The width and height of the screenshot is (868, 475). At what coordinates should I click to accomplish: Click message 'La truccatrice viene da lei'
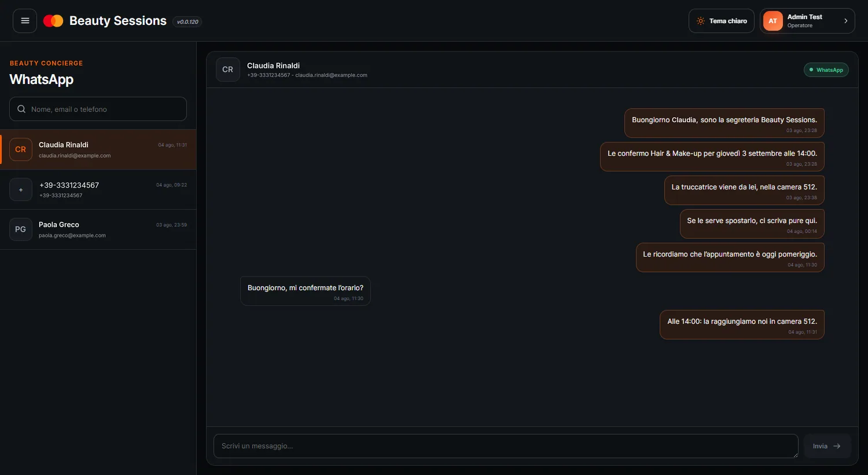click(x=744, y=191)
